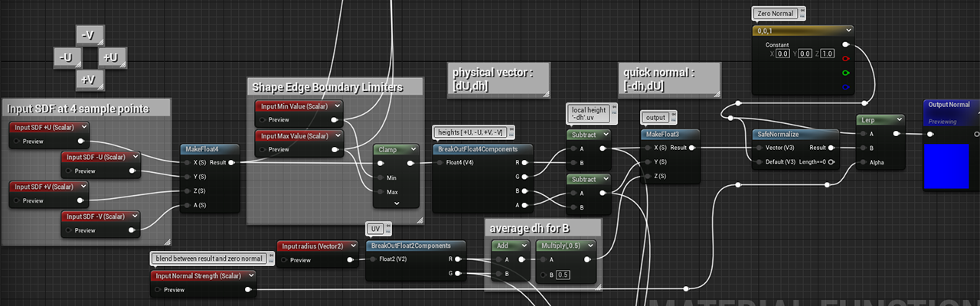Click the green channel pin on 0,0,1 constant
This screenshot has width=980, height=306.
[x=845, y=73]
